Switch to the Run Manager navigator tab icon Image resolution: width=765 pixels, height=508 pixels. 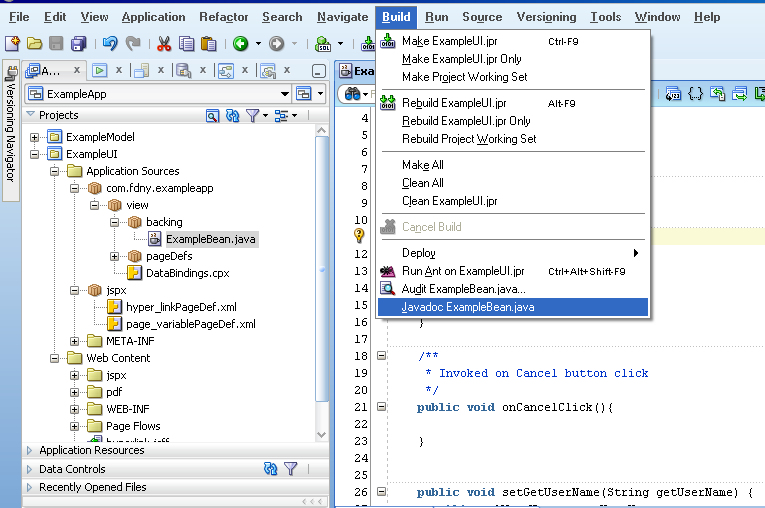(x=100, y=71)
